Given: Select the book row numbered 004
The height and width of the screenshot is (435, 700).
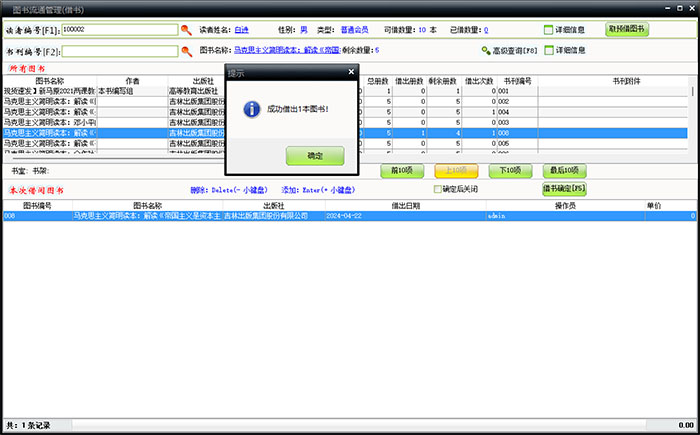Looking at the screenshot, I should [346, 112].
